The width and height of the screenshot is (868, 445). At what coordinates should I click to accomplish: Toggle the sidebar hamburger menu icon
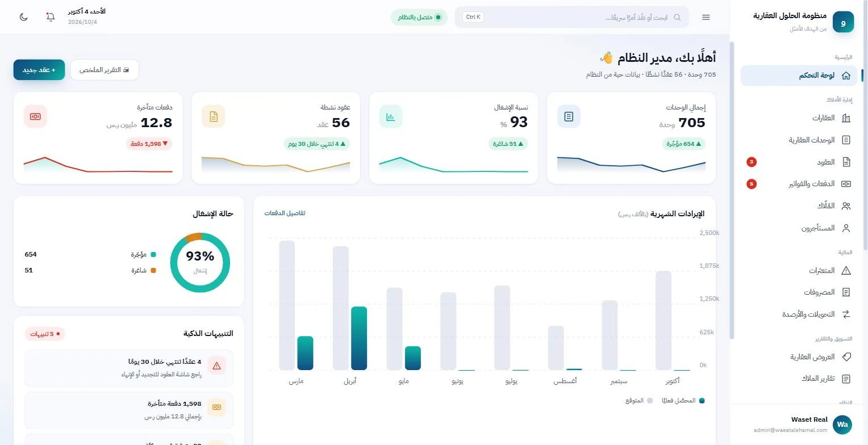706,18
